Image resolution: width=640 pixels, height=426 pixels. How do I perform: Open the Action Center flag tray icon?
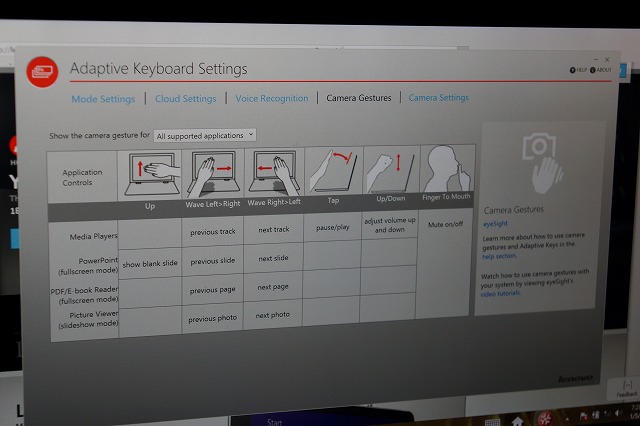tap(584, 416)
